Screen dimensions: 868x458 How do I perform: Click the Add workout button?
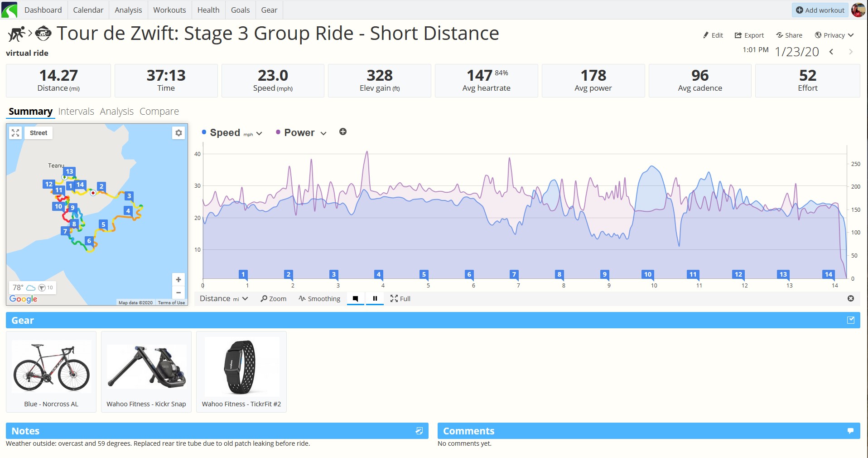coord(820,10)
